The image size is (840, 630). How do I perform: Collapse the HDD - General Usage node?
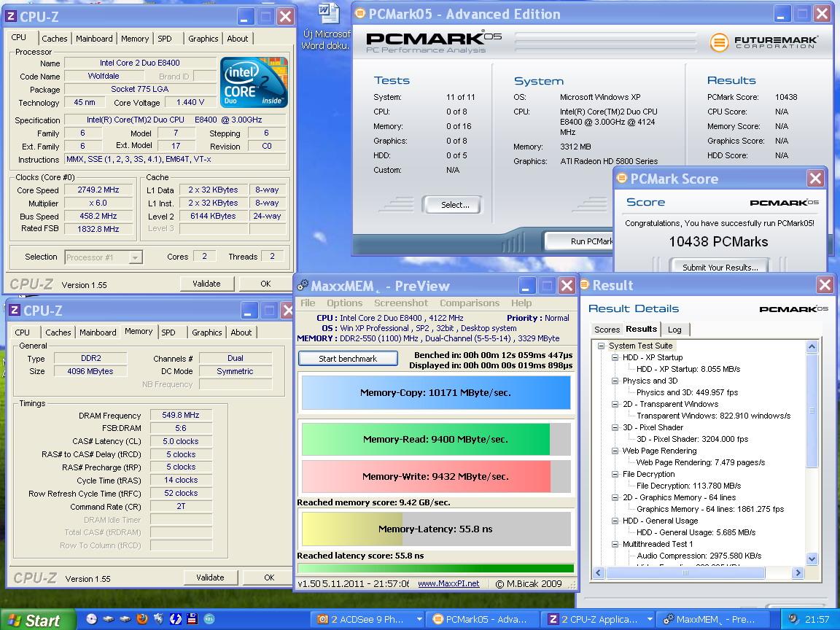[615, 521]
